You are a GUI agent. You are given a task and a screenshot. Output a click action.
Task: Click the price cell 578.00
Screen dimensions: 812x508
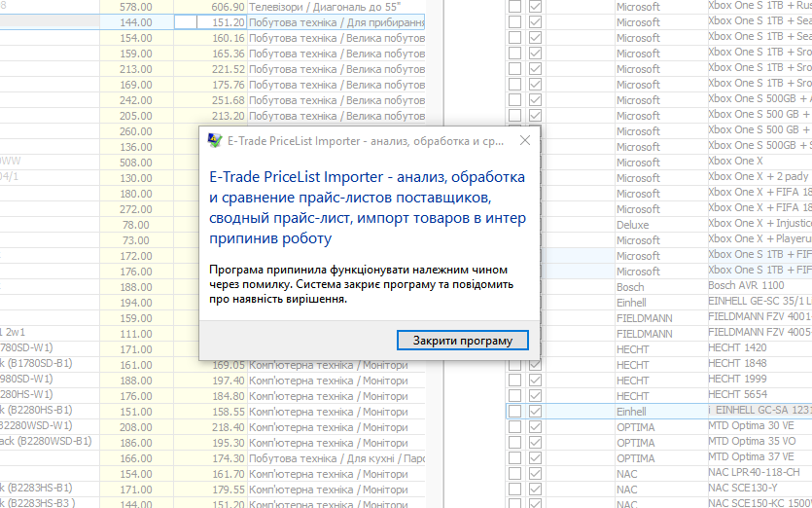pos(136,7)
